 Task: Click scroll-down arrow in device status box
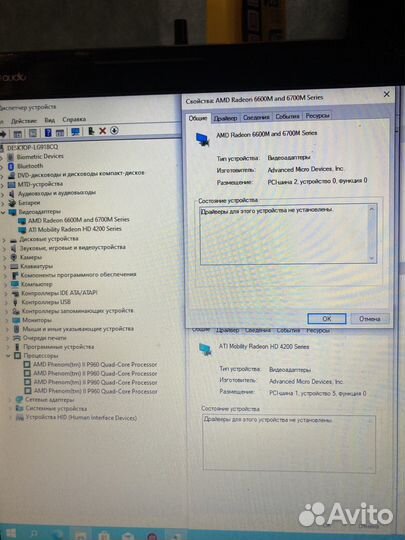pos(372,258)
